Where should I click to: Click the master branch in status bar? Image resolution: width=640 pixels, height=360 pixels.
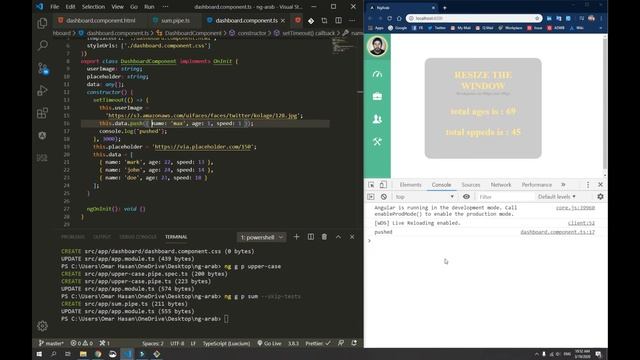51,343
